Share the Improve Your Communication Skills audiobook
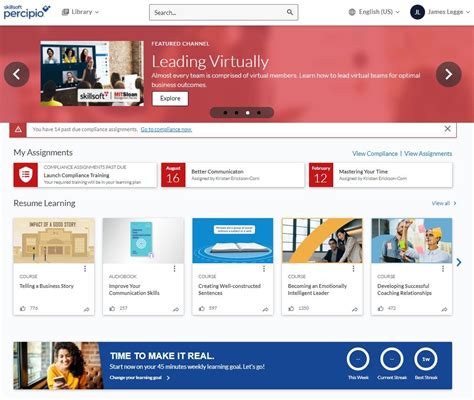This screenshot has height=400, width=474. (x=176, y=310)
